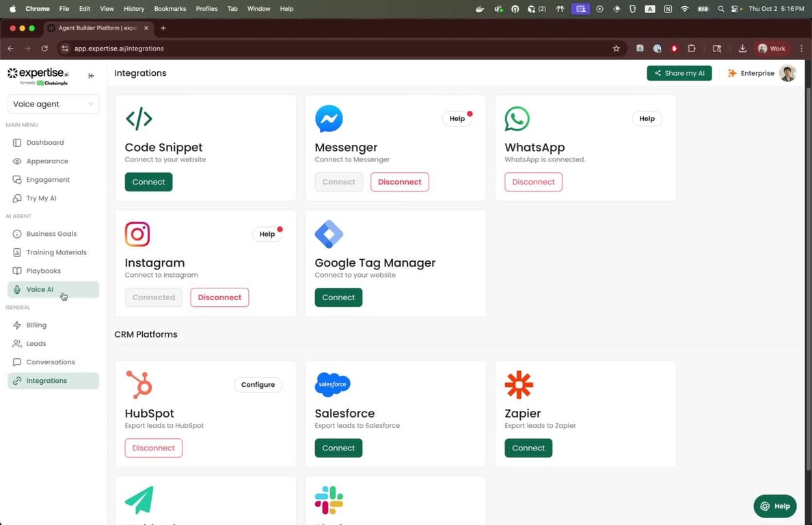The width and height of the screenshot is (812, 525).
Task: Open Chrome extensions puzzle icon
Action: click(691, 48)
